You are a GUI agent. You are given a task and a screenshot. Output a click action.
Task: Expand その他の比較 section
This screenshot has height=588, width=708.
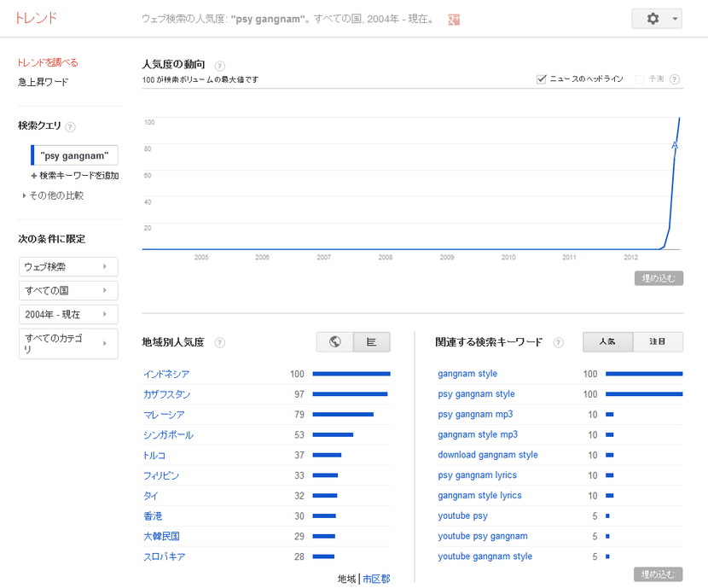tap(53, 195)
